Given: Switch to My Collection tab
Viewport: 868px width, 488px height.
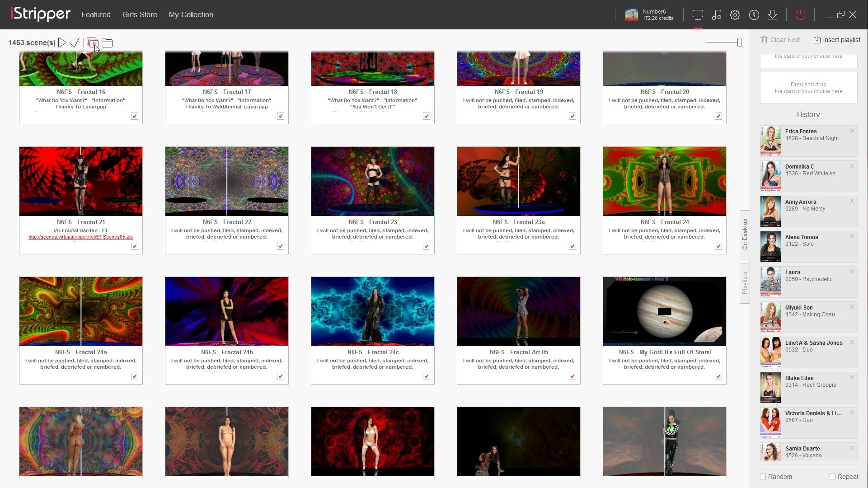Looking at the screenshot, I should click(x=191, y=14).
